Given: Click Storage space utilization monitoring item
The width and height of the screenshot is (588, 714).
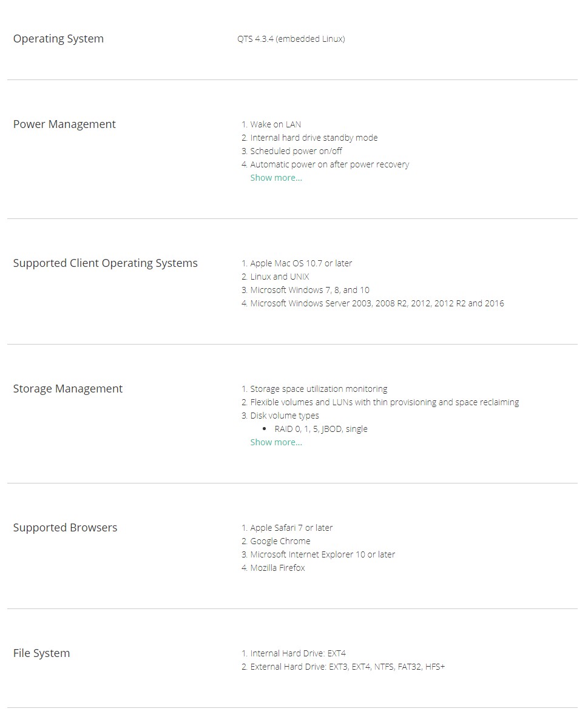Looking at the screenshot, I should [x=319, y=389].
